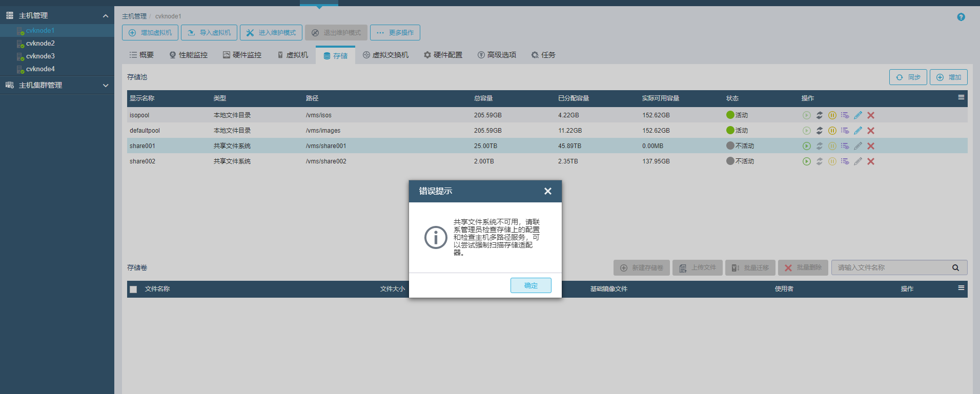This screenshot has width=980, height=394.
Task: Click the 增加 storage pool button
Action: [x=949, y=77]
